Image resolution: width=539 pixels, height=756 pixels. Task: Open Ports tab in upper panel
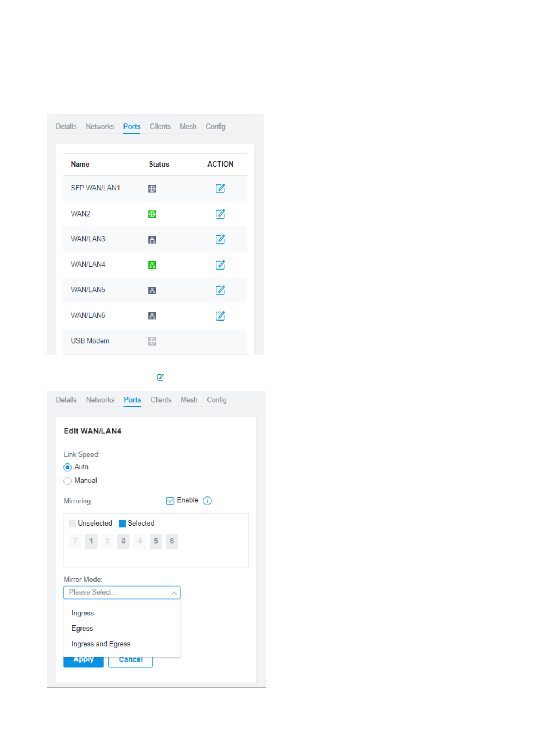132,127
